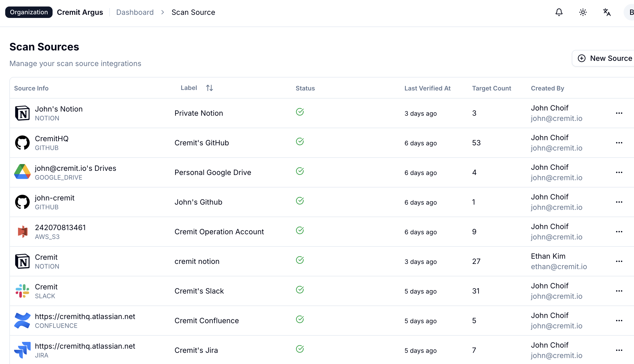The image size is (634, 364).
Task: Click the Google Drive source icon
Action: [x=22, y=172]
